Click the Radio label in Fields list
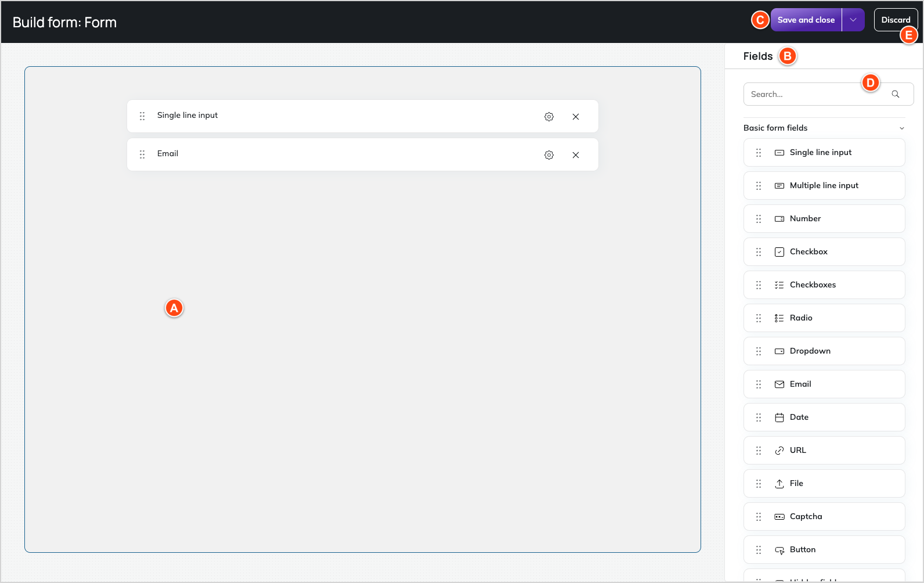The height and width of the screenshot is (583, 924). (801, 318)
